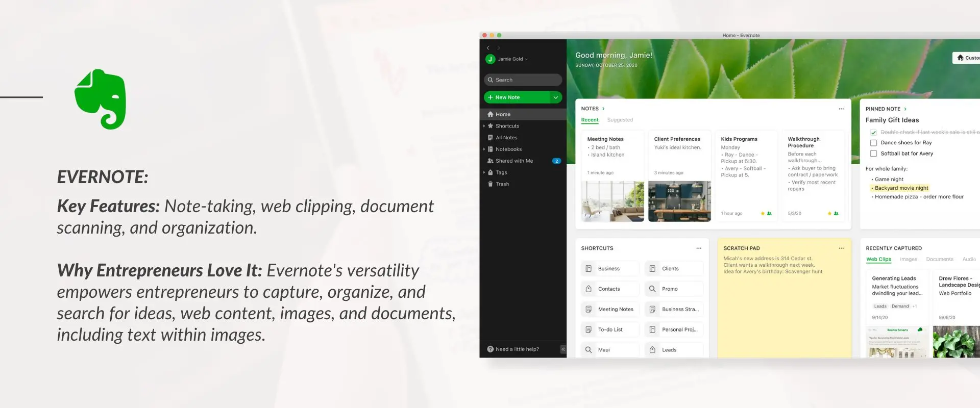Open the Notes section header link
The width and height of the screenshot is (980, 408).
pyautogui.click(x=593, y=109)
